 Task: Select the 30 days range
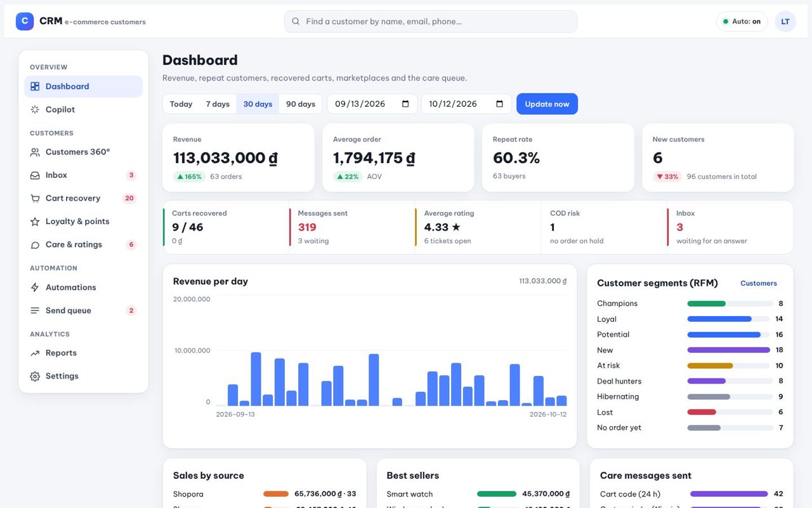258,104
